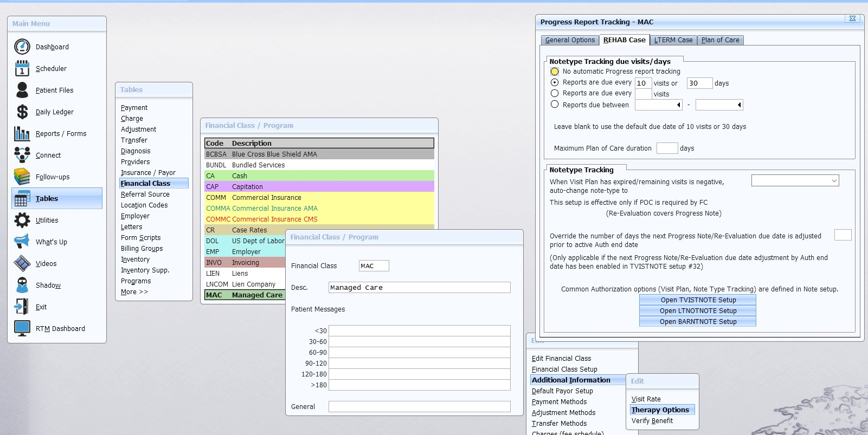Screen dimensions: 868x435
Task: Click the Shadow agent icon
Action: (x=22, y=285)
